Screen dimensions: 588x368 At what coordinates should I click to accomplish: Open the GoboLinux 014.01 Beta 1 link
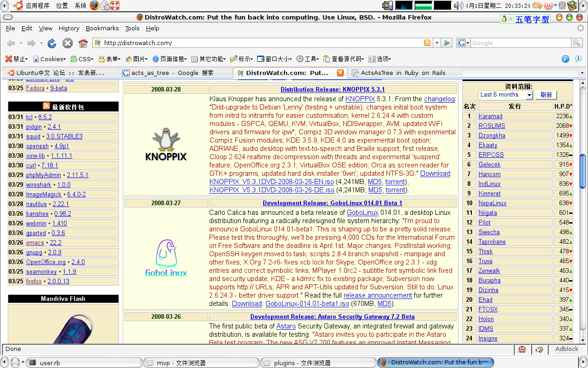coord(333,203)
